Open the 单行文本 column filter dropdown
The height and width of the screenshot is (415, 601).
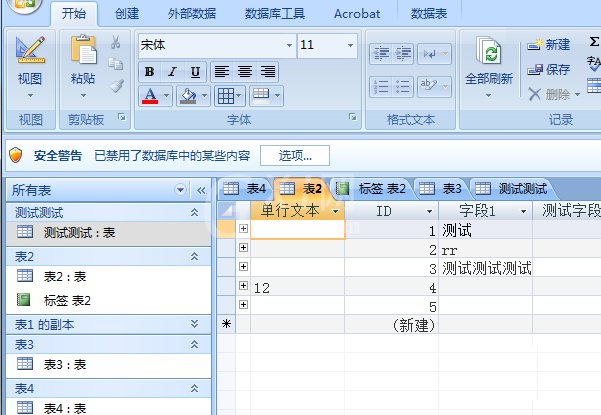tap(336, 211)
